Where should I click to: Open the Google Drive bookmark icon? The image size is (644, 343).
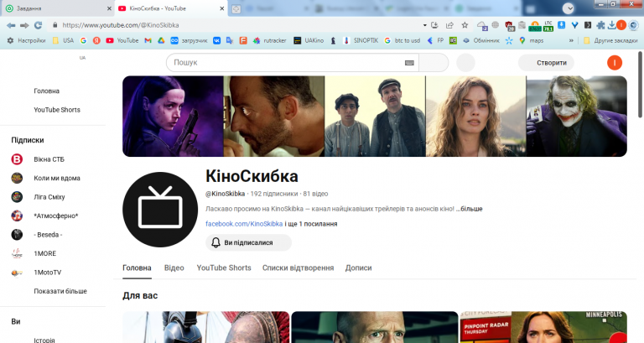pos(161,40)
